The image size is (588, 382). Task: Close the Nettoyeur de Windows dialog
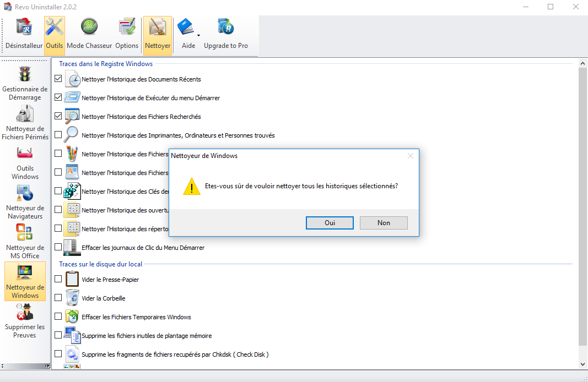411,156
